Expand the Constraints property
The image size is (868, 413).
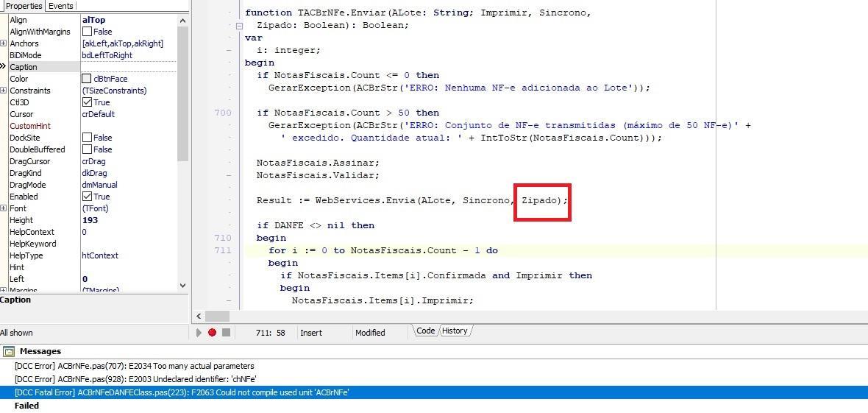[x=4, y=91]
